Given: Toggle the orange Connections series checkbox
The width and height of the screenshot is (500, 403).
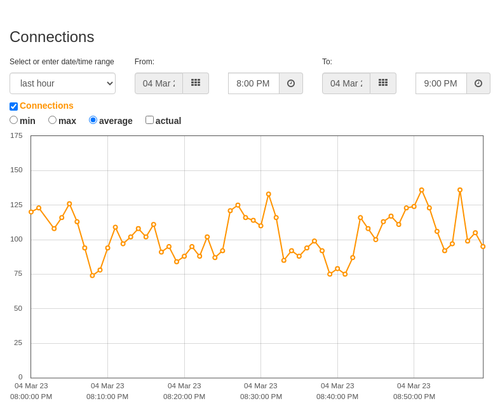Looking at the screenshot, I should click(x=14, y=106).
